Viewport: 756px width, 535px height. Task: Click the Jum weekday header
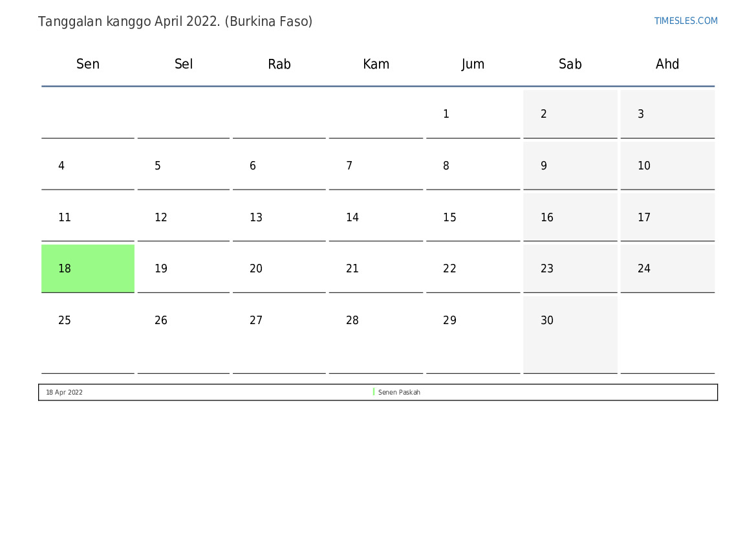pyautogui.click(x=473, y=64)
